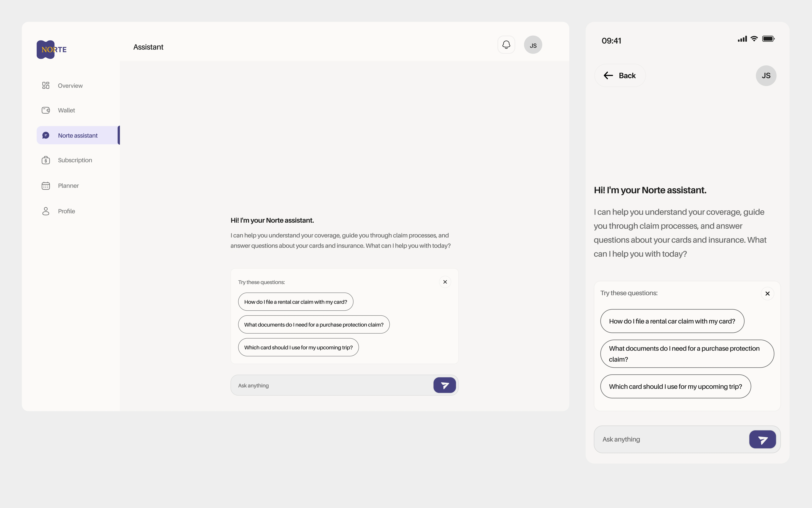Open the JS avatar in desktop header

[533, 45]
